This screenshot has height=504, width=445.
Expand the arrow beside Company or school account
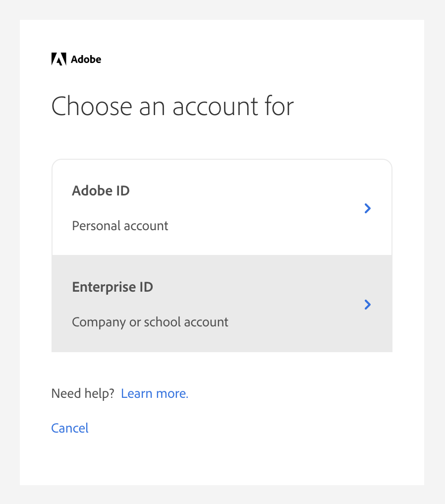(x=367, y=305)
